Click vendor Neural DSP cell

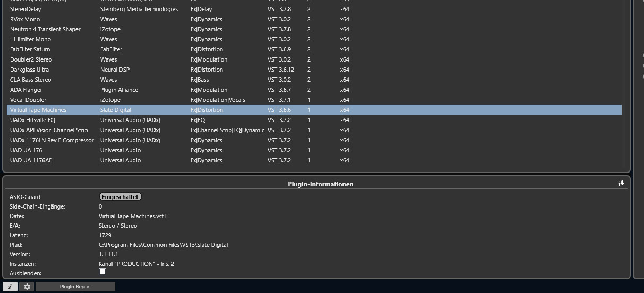pos(115,70)
